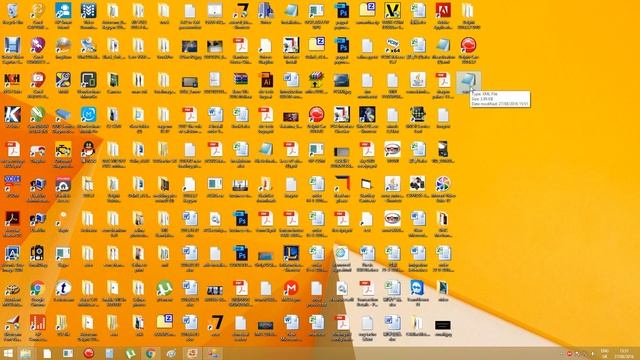640x360 pixels.
Task: Launch the red camera shield shortcut
Action: click(38, 81)
